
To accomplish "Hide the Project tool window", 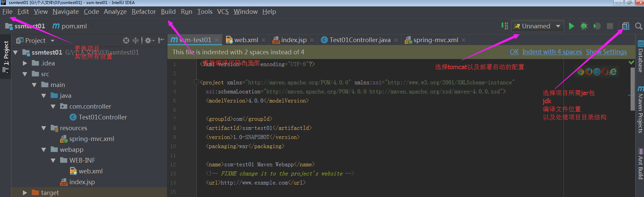I will [161, 40].
